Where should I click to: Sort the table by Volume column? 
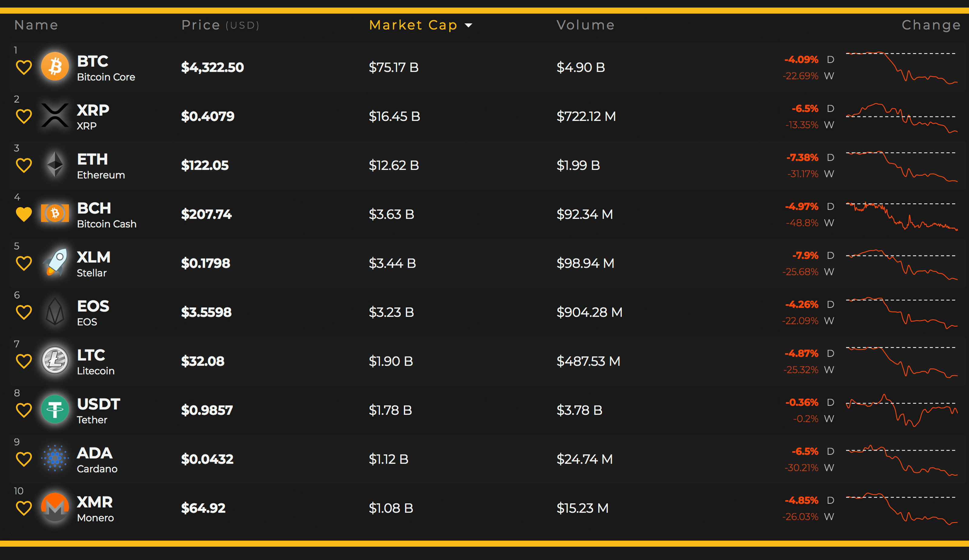pyautogui.click(x=586, y=25)
